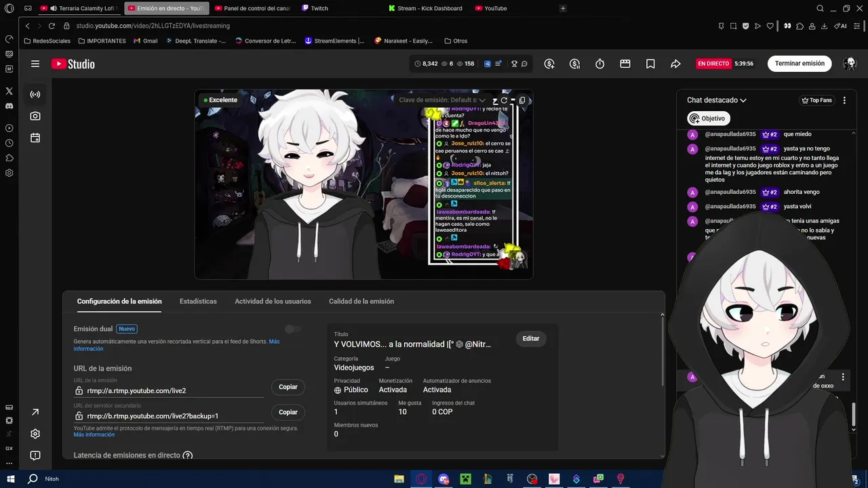Open the send feedback icon in Studio sidebar
868x488 pixels.
click(35, 455)
